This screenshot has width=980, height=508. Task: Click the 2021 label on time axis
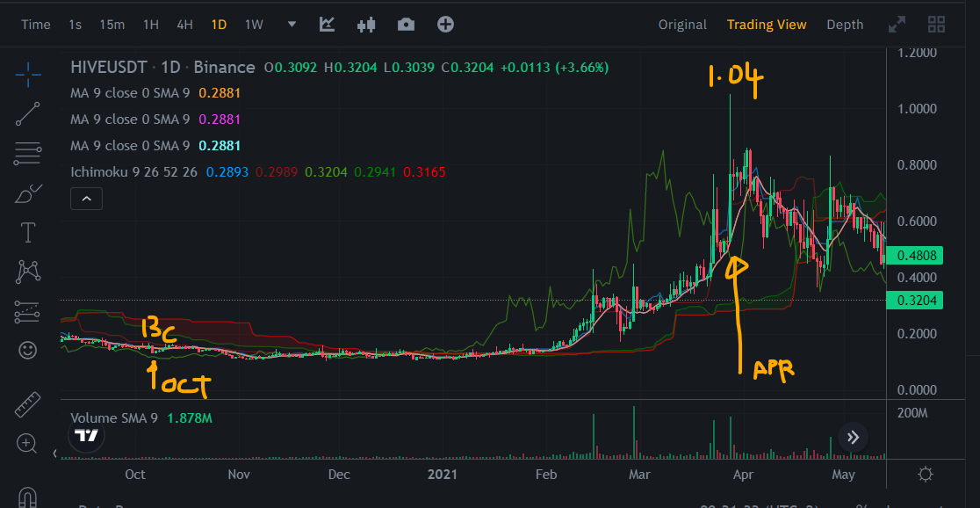[x=443, y=475]
